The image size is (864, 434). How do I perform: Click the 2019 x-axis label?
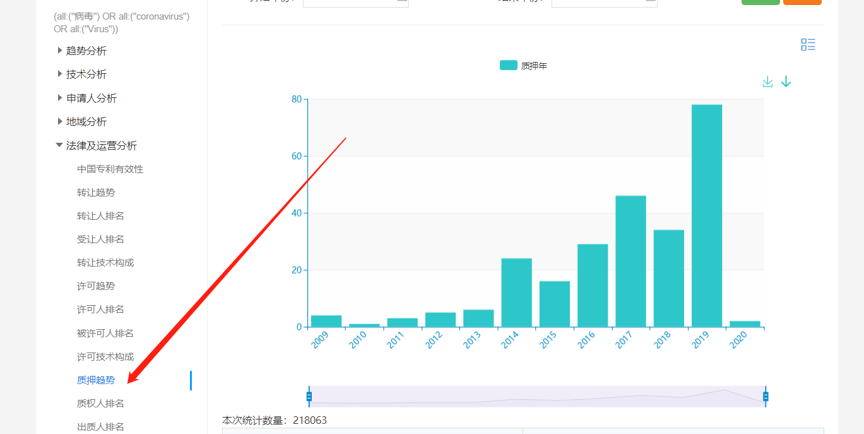pyautogui.click(x=700, y=341)
